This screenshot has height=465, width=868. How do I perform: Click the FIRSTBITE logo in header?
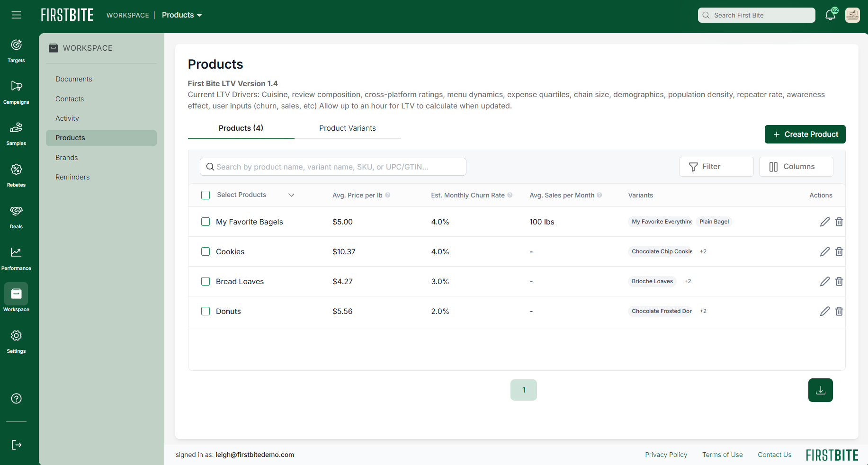67,15
